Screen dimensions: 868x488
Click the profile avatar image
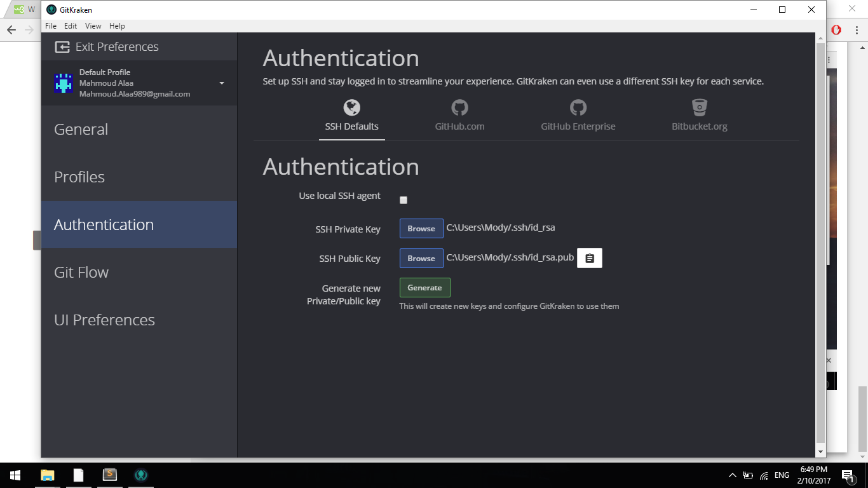coord(64,83)
